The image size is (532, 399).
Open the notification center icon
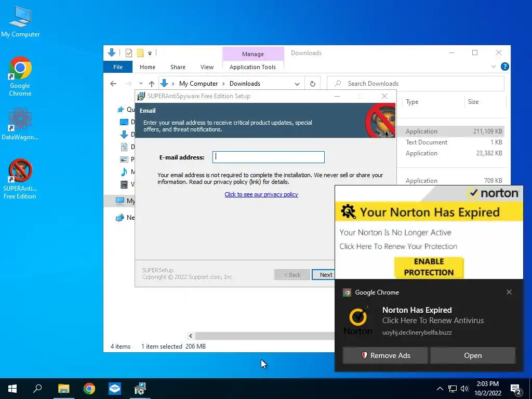pyautogui.click(x=516, y=389)
